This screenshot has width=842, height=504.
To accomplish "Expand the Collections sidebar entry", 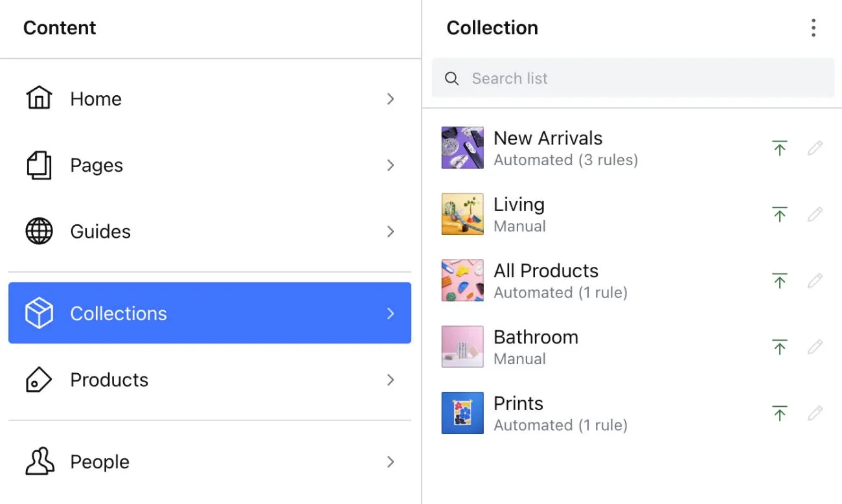I will 391,313.
